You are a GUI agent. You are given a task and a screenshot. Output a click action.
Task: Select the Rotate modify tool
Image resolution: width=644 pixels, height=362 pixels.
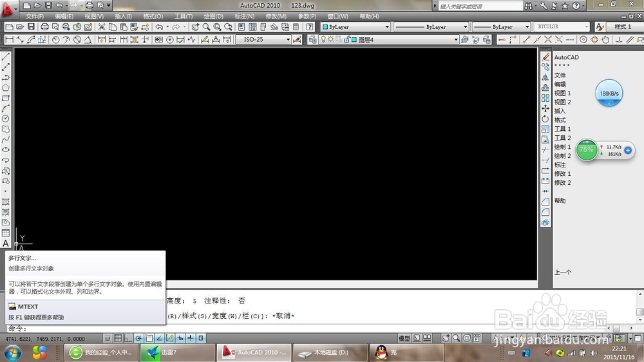click(x=545, y=119)
